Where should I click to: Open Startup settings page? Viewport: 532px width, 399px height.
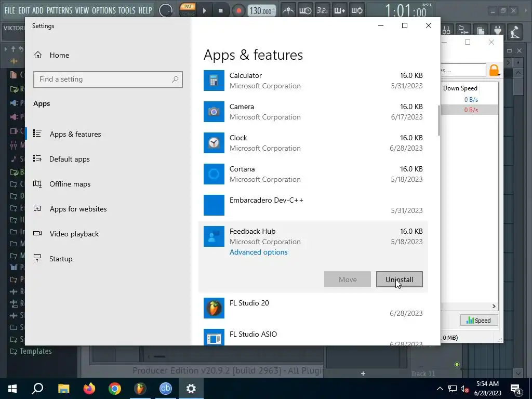(x=61, y=259)
